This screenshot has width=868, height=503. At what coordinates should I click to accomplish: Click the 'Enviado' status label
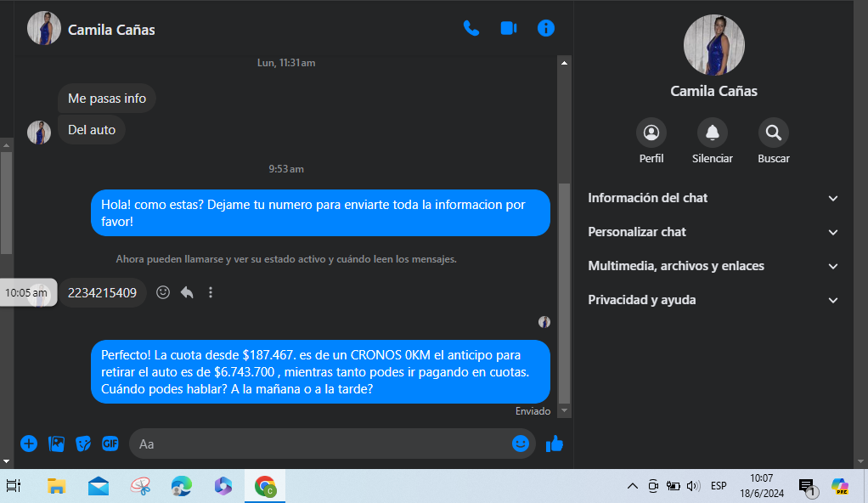[533, 411]
